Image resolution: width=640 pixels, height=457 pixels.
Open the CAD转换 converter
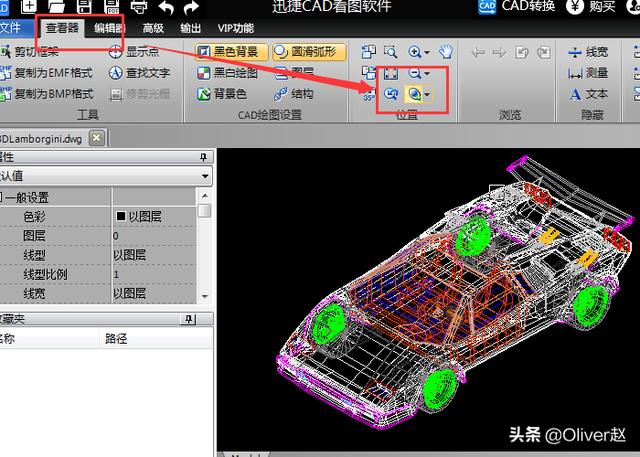[x=516, y=6]
